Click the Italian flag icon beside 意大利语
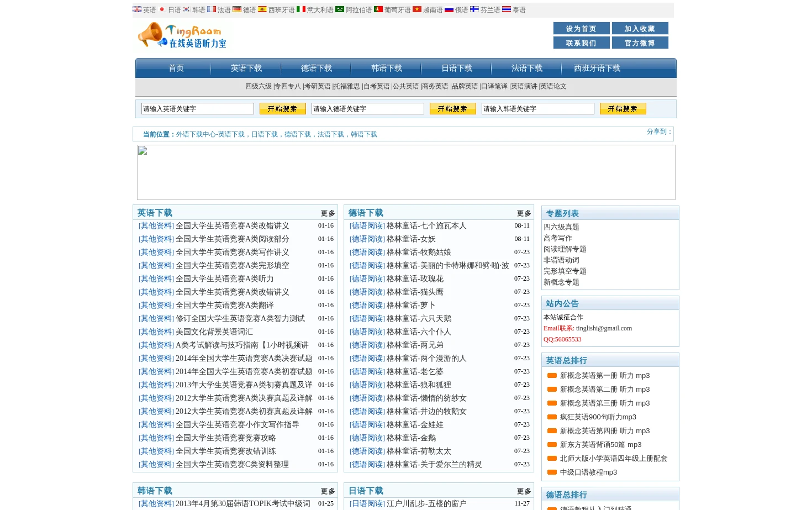The width and height of the screenshot is (812, 510). point(301,9)
